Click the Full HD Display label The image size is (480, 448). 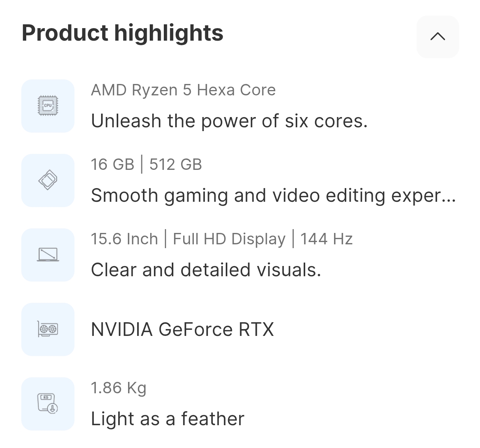(229, 239)
